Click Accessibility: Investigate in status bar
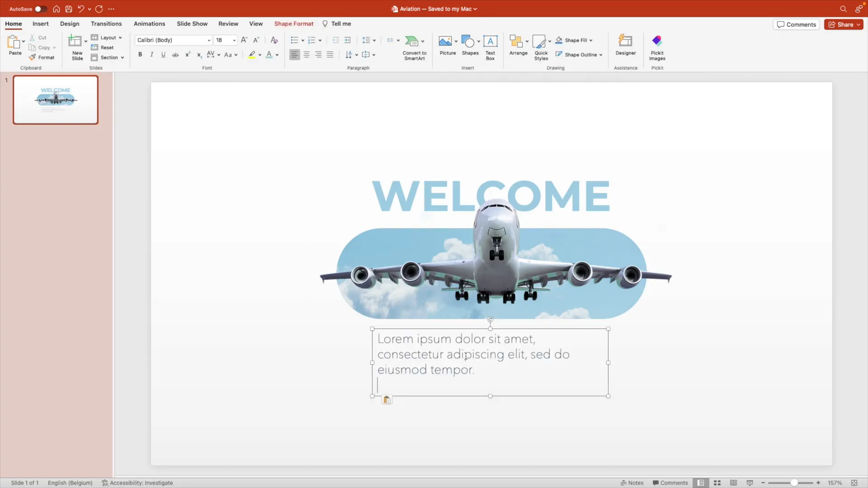Viewport: 868px width, 488px height. tap(137, 483)
